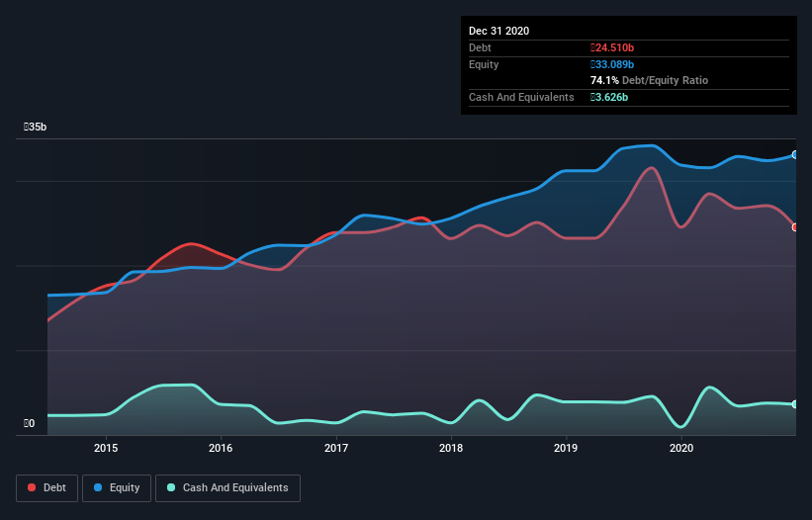The width and height of the screenshot is (812, 520).
Task: Toggle the Equity series legend button
Action: [117, 488]
